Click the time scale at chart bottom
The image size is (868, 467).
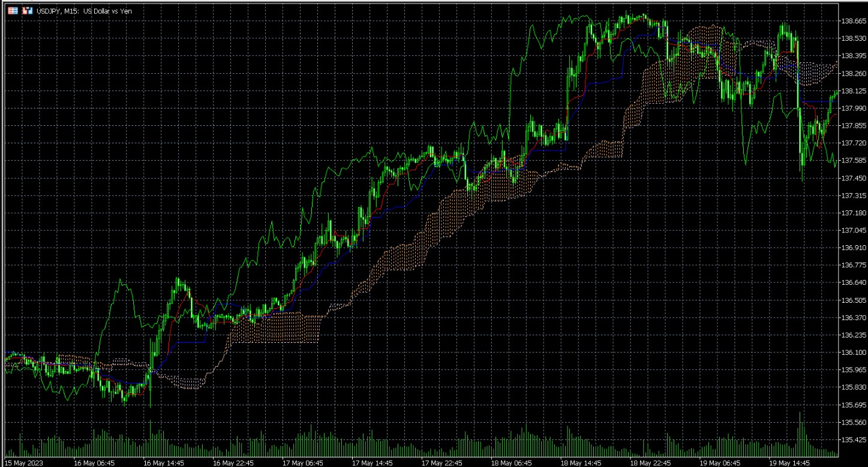point(420,462)
